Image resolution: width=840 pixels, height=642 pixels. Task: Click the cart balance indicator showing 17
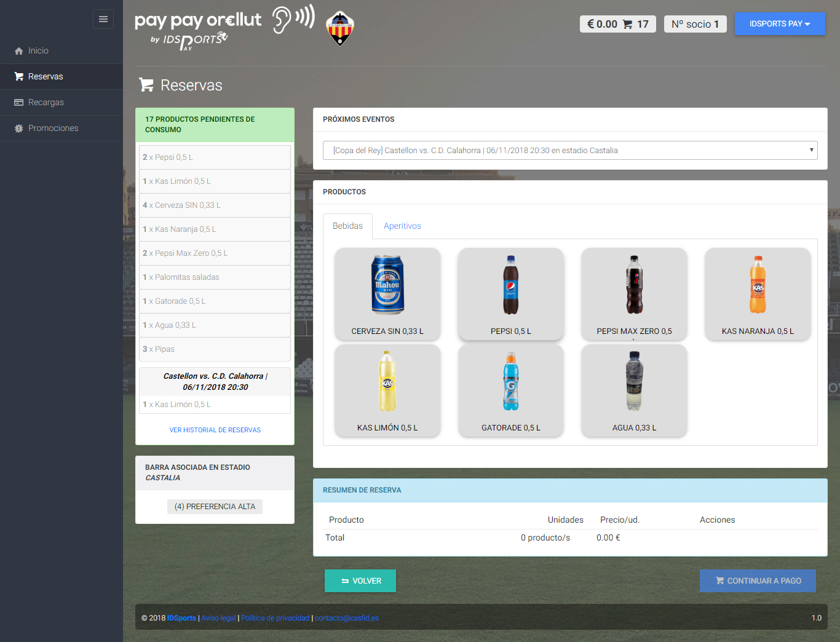[x=617, y=24]
